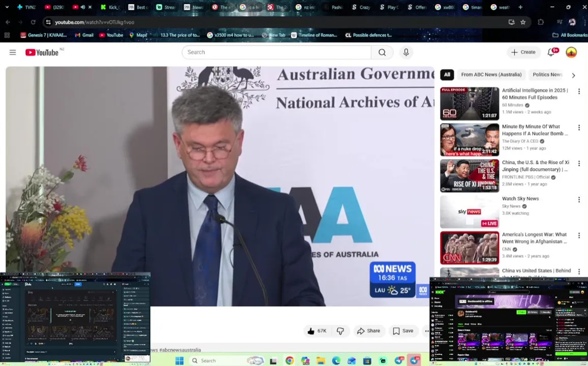Screen dimensions: 588x366
Task: Go back with the browser back arrow
Action: [x=8, y=22]
